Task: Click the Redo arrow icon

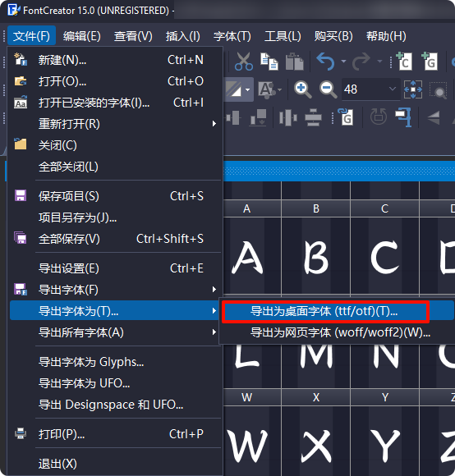Action: (361, 62)
